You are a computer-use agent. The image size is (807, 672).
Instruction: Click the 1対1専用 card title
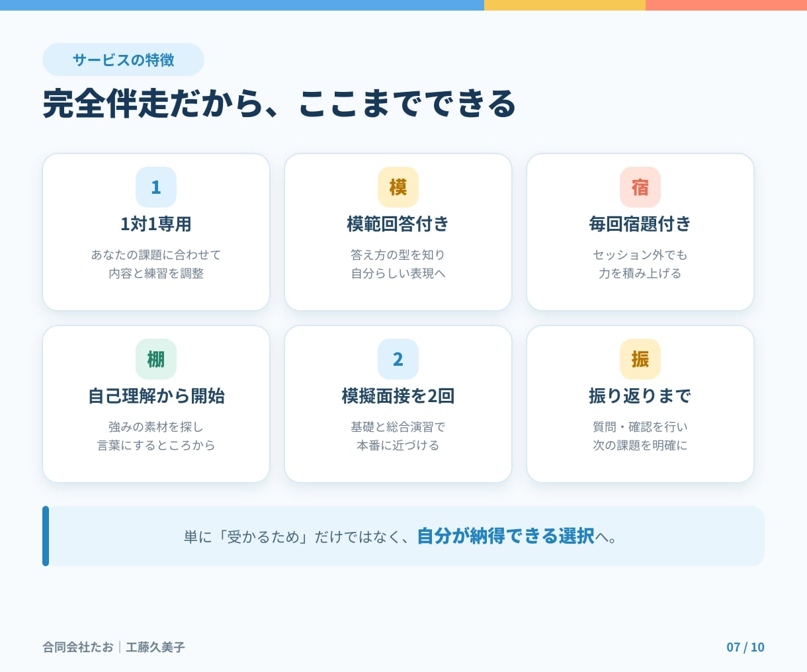tap(156, 224)
